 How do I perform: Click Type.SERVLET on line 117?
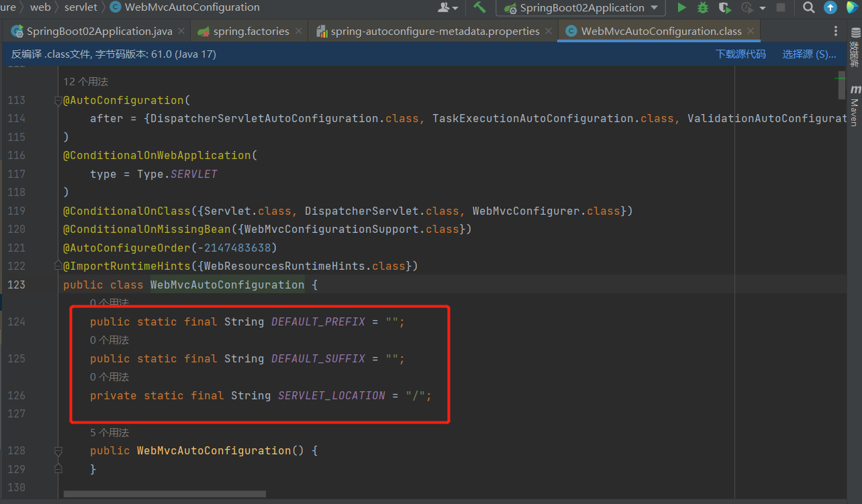(177, 174)
